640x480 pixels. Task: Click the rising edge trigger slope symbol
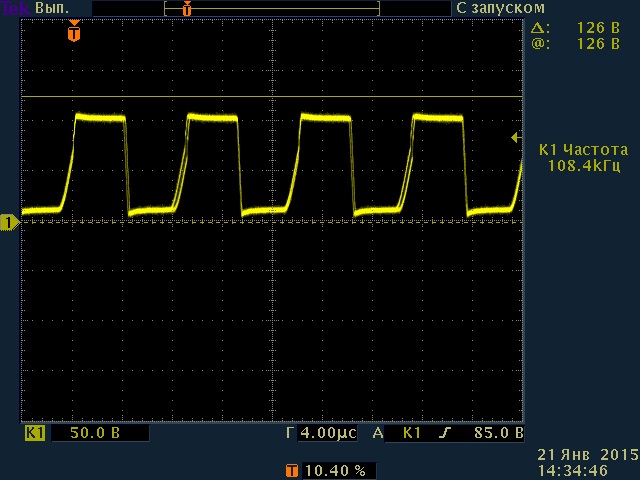coord(445,433)
